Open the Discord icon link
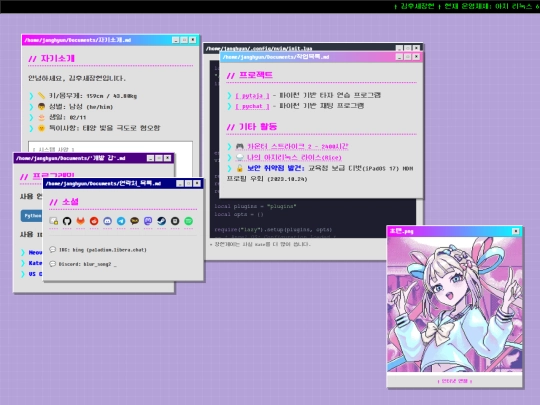The height and width of the screenshot is (405, 540). click(x=107, y=221)
